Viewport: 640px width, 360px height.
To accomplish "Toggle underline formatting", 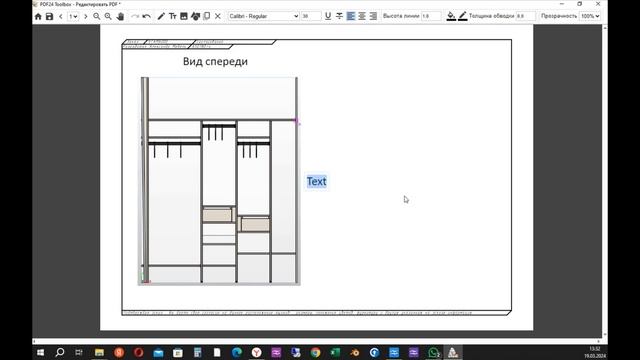I will tap(328, 16).
